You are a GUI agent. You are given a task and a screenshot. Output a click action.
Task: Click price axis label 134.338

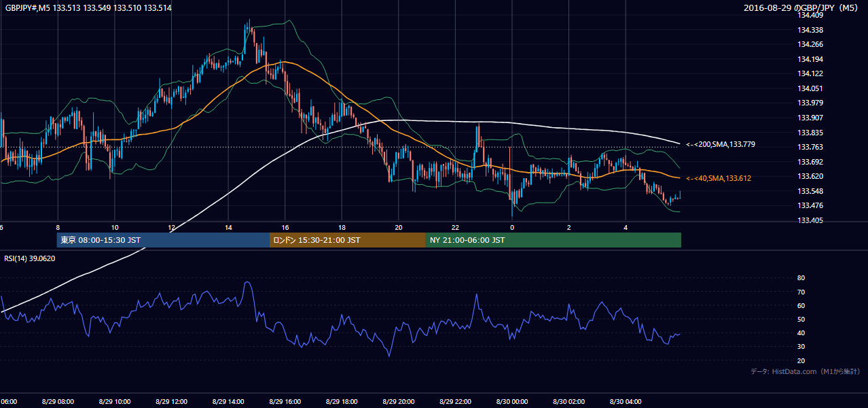[811, 30]
